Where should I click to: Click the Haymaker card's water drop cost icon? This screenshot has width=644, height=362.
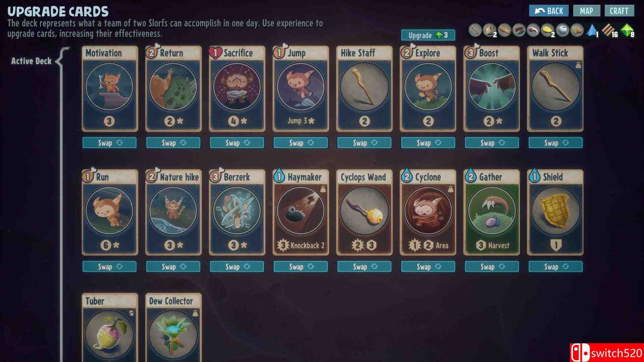(x=279, y=176)
